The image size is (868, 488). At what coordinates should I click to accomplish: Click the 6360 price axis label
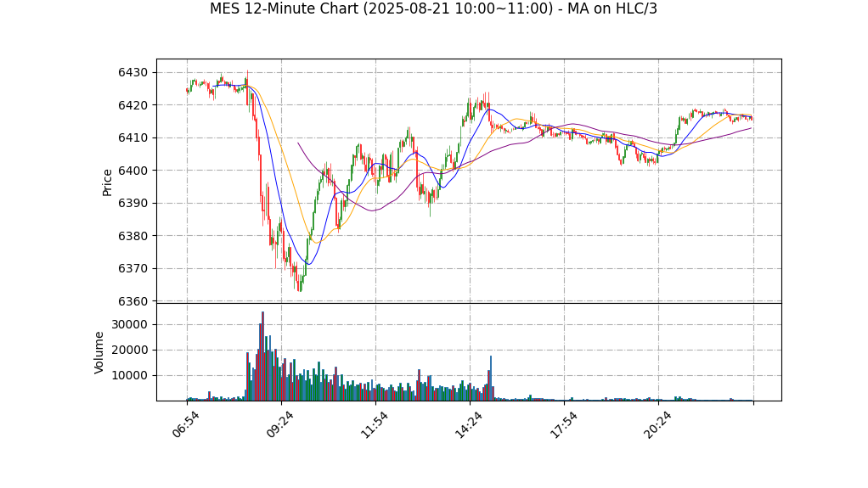coord(132,301)
